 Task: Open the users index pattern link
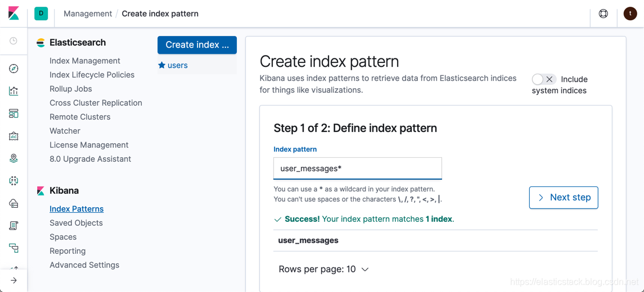177,65
